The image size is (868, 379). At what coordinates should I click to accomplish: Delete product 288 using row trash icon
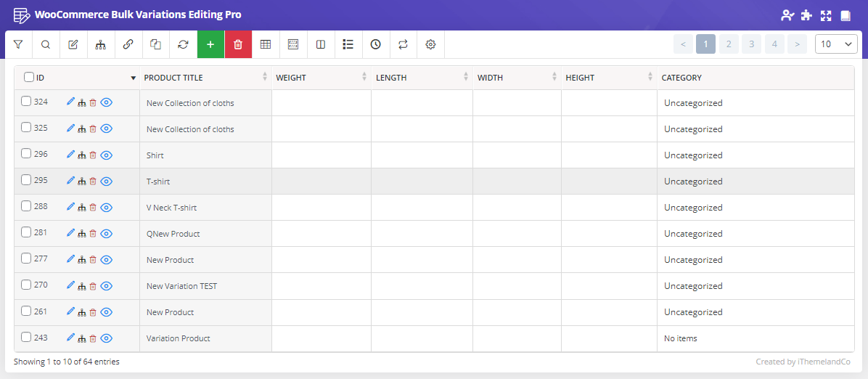93,207
